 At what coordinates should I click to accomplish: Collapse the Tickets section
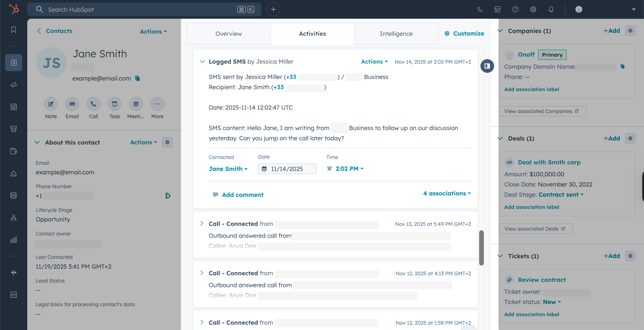(x=500, y=256)
